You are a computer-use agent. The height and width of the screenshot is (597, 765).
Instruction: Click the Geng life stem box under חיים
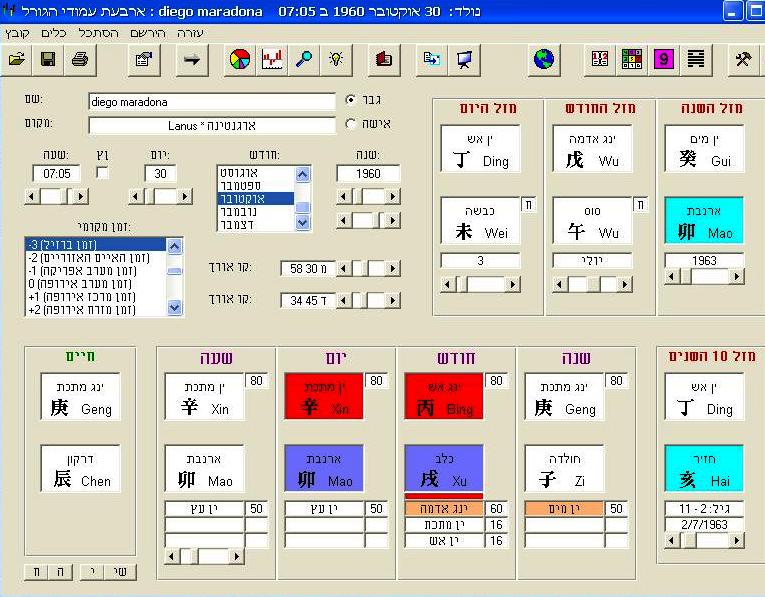point(81,396)
